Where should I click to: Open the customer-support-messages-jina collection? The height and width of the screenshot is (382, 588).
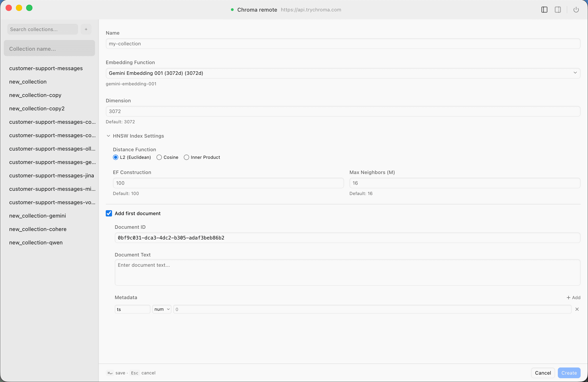51,176
